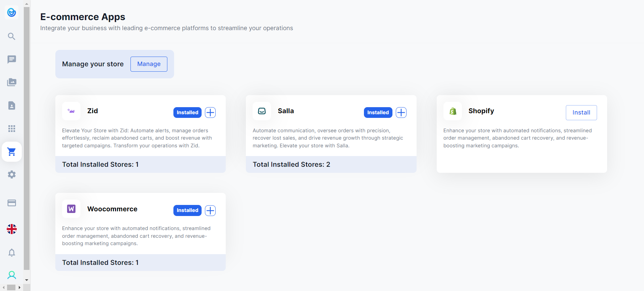Add another Zid store with plus
Screen dimensions: 644x291
click(210, 113)
